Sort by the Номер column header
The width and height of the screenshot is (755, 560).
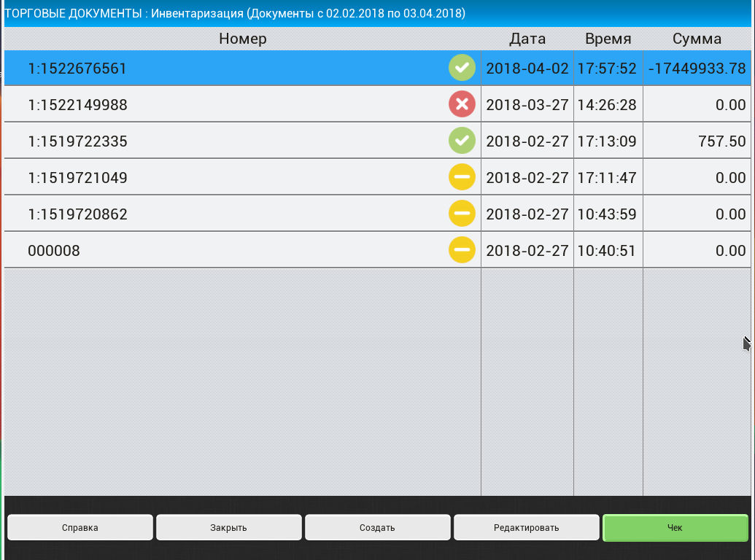(243, 39)
